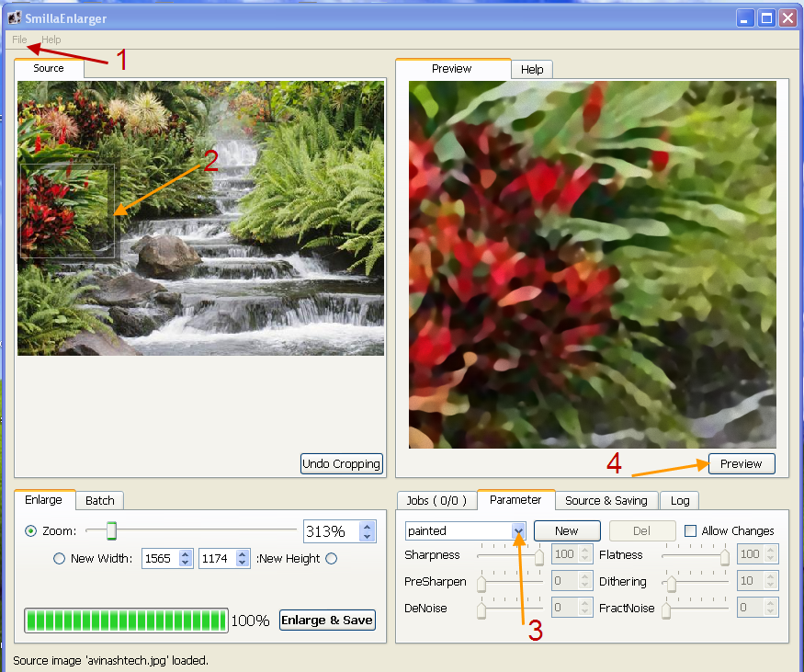Switch to the Log tab
Image resolution: width=804 pixels, height=672 pixels.
[680, 501]
